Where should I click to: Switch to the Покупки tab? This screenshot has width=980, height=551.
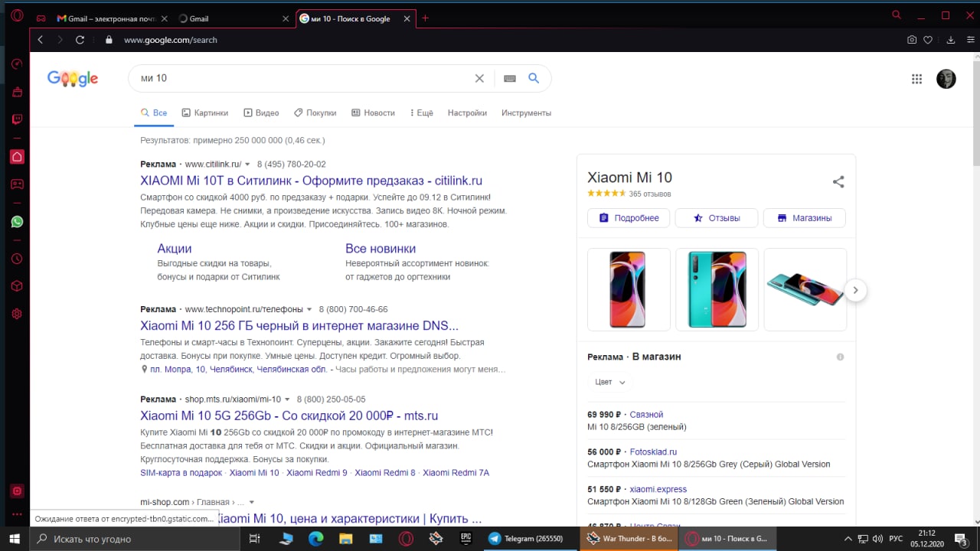[315, 113]
